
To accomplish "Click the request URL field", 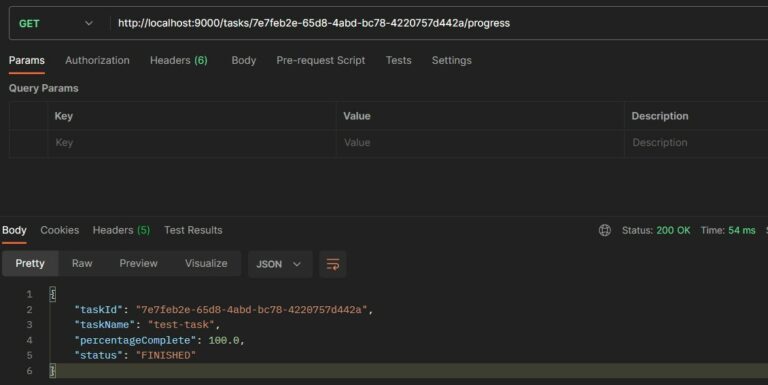I will (439, 23).
